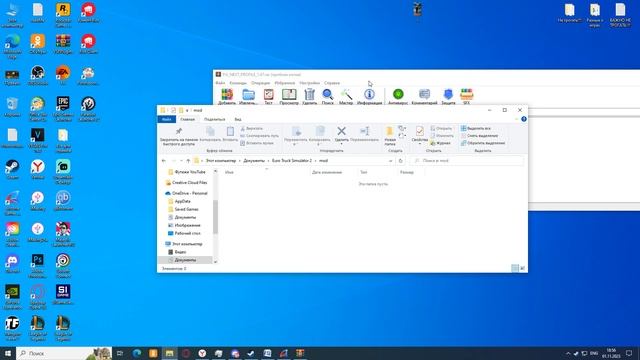Click History (Журнал) in Explorer ribbon
The height and width of the screenshot is (360, 640).
click(x=440, y=143)
